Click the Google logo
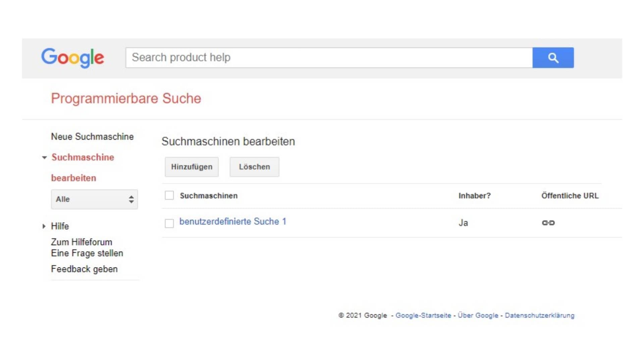 tap(72, 58)
